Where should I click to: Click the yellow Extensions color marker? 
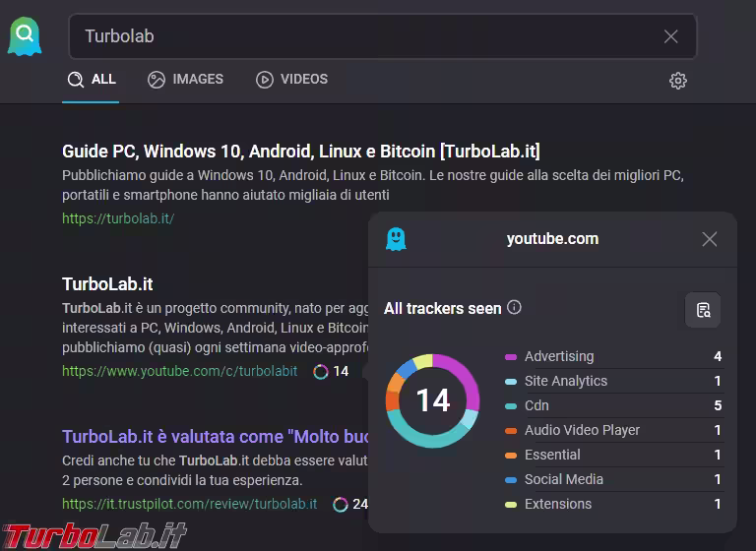click(x=511, y=505)
